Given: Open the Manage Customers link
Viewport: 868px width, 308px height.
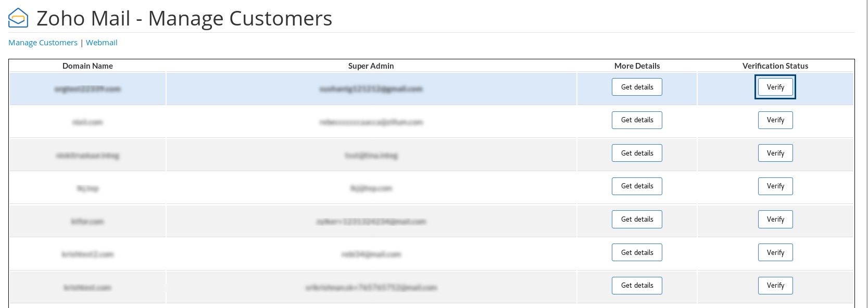Looking at the screenshot, I should (x=43, y=43).
